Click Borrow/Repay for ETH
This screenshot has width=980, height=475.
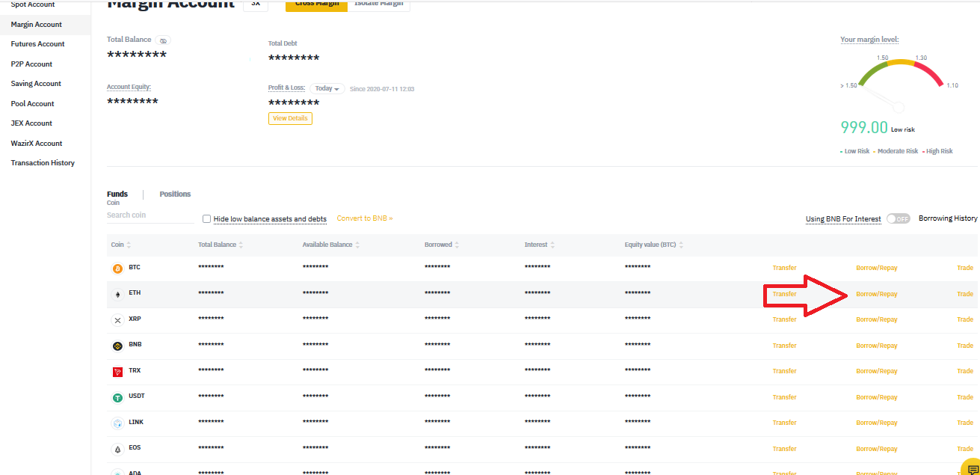877,294
